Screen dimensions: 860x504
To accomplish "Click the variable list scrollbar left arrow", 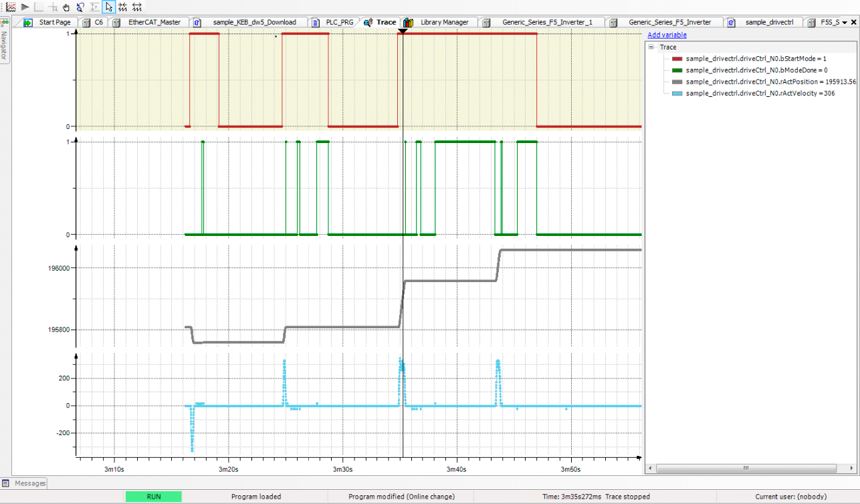I will tap(649, 469).
